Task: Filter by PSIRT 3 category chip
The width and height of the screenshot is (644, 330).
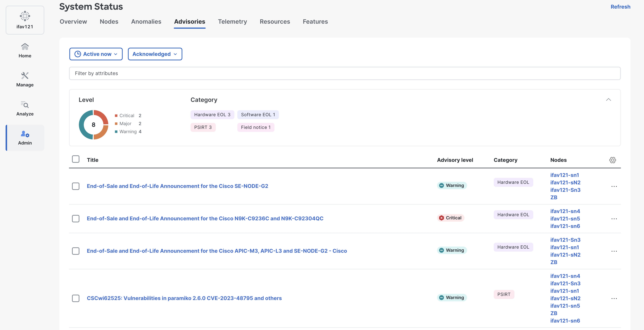Action: tap(203, 127)
